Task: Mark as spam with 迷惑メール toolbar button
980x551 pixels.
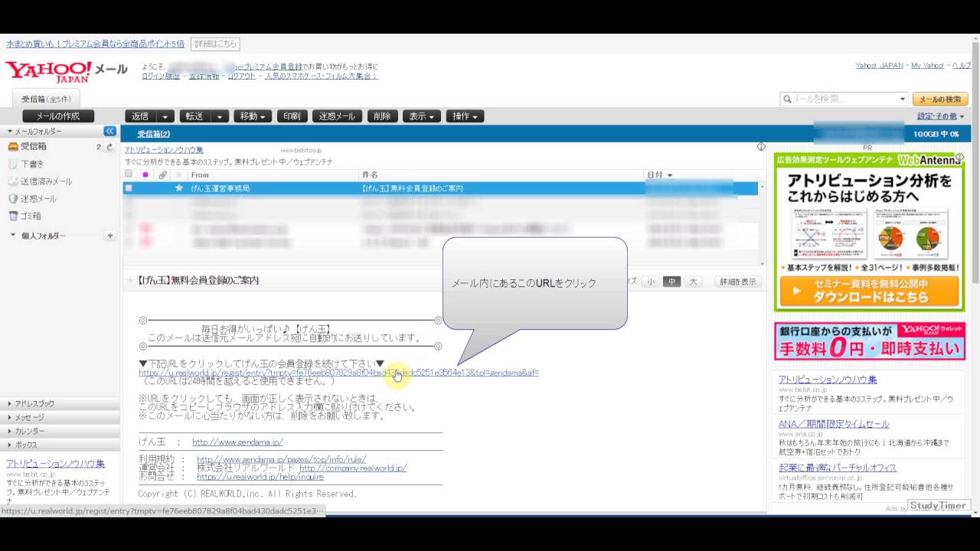Action: pyautogui.click(x=337, y=116)
